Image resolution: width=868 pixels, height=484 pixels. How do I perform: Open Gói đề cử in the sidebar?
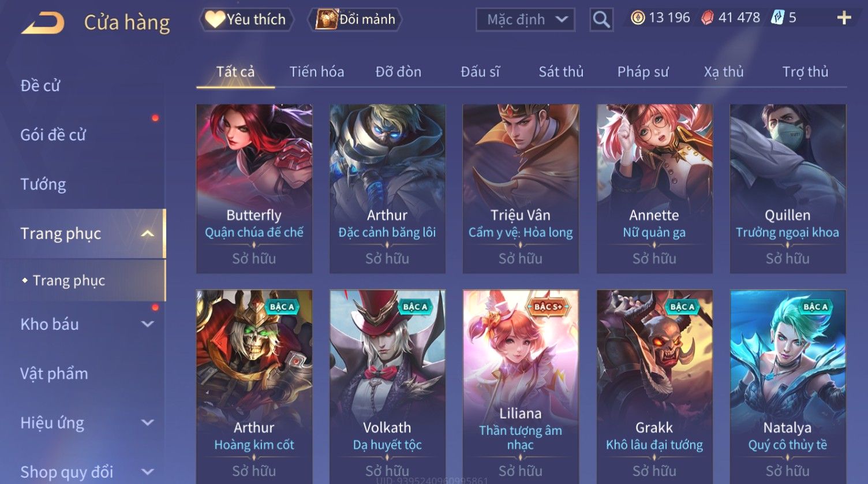(x=53, y=135)
